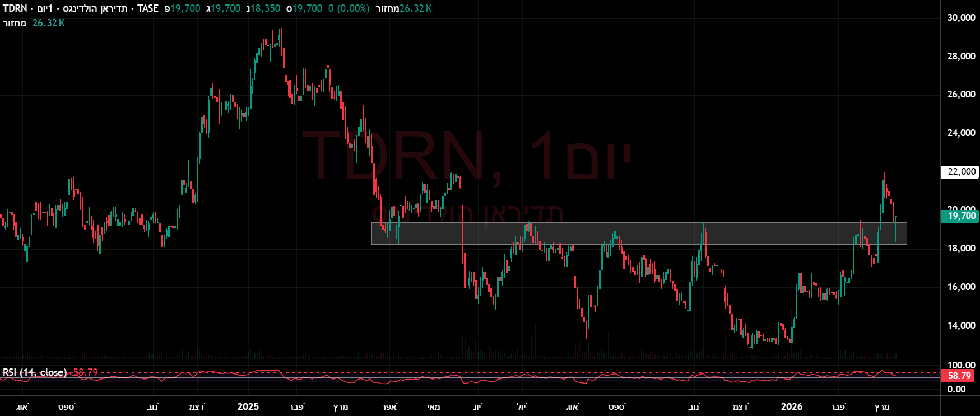Click the 28,000 price scale label
This screenshot has height=416, width=980.
pyautogui.click(x=961, y=56)
